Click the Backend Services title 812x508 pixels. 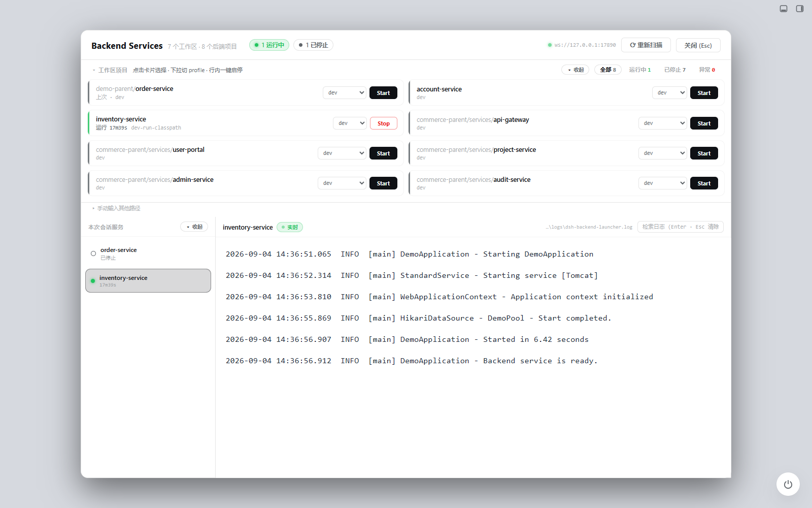point(127,46)
